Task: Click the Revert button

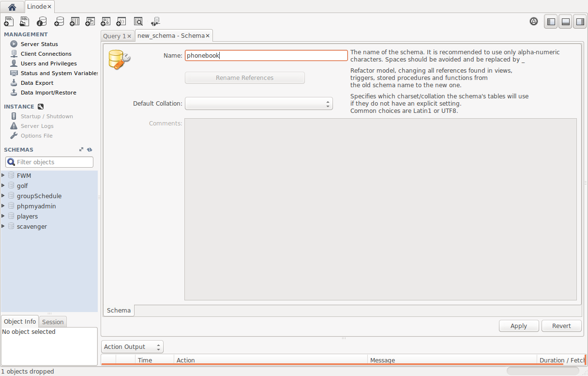Action: [561, 326]
